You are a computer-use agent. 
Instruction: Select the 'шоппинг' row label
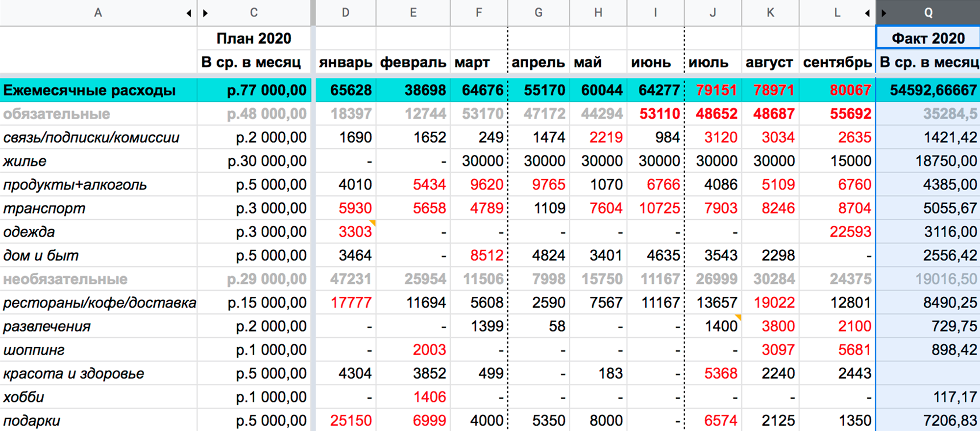coord(98,350)
